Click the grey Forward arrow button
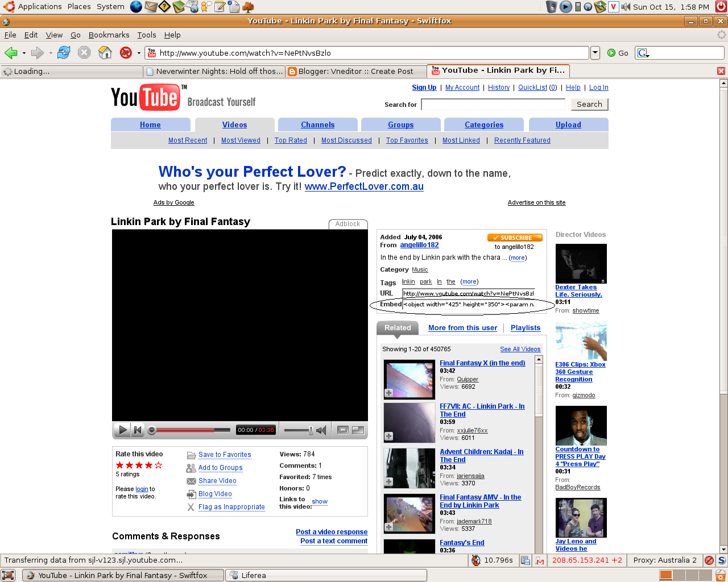 (x=38, y=53)
